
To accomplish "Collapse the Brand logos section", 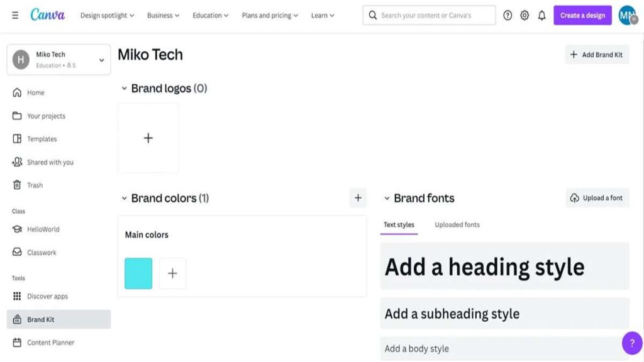I will (x=125, y=89).
